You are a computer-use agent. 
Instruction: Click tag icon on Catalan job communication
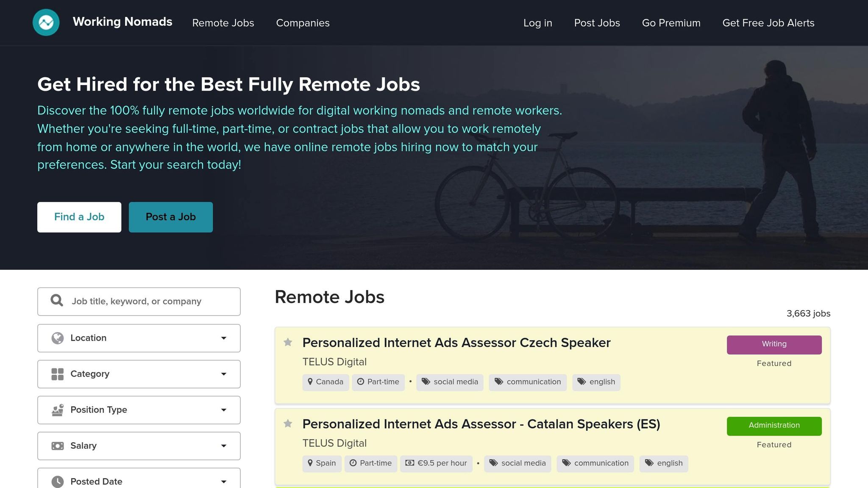[567, 463]
